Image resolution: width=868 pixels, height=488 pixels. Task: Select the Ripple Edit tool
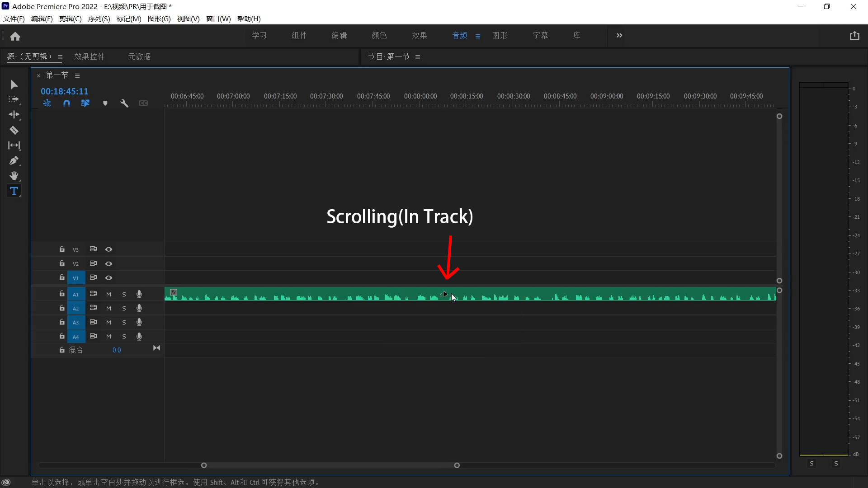coord(14,115)
